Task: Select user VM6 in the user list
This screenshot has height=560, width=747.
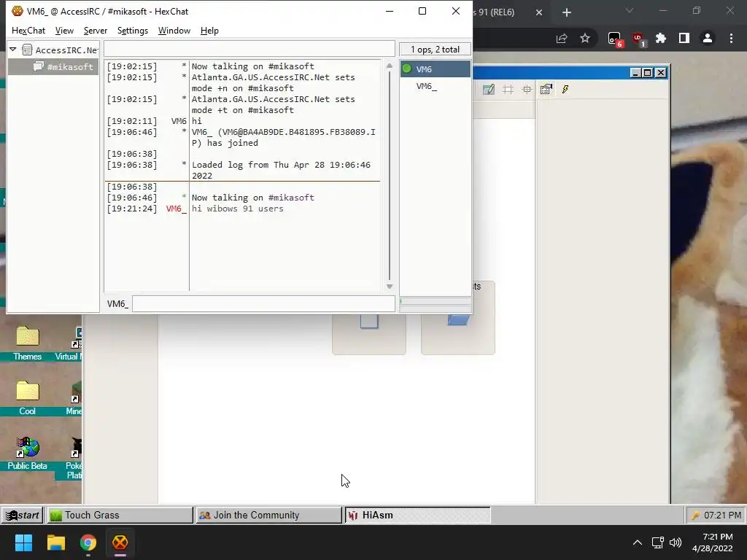Action: 435,69
